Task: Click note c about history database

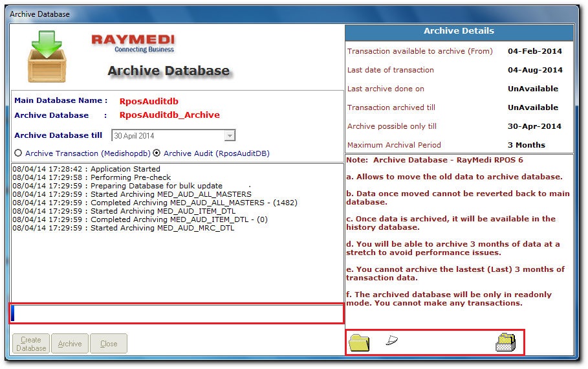Action: coord(451,223)
